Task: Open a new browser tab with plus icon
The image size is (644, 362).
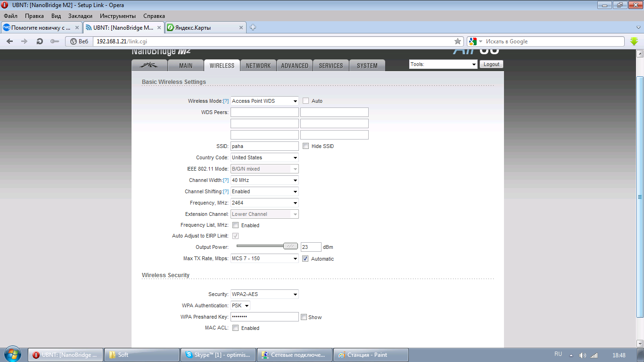Action: click(253, 27)
